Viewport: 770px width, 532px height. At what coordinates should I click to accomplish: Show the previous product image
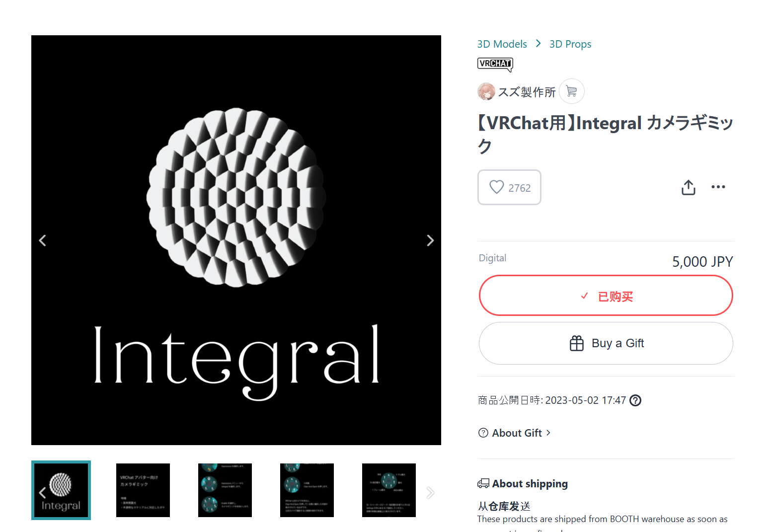coord(43,240)
